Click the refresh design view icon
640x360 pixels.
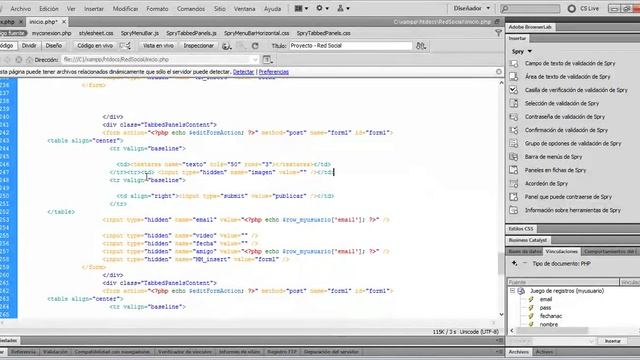click(255, 46)
